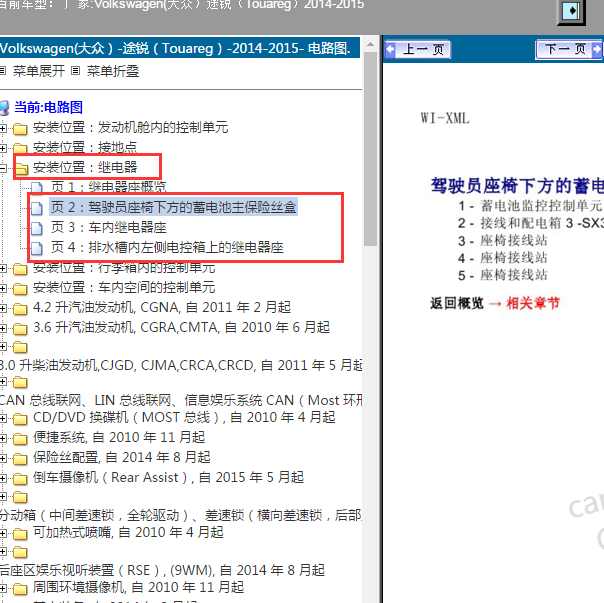This screenshot has height=603, width=604.
Task: Click folder icon of 可加热式喷嘴
Action: pos(20,534)
